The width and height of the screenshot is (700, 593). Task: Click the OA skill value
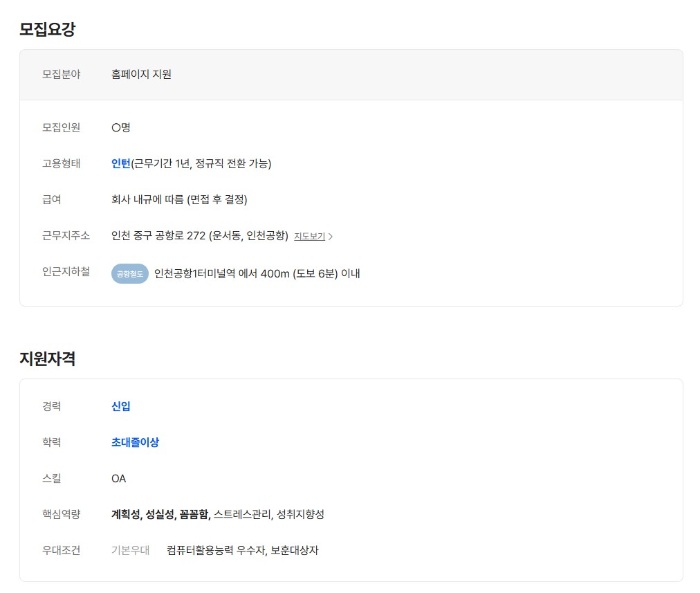point(119,478)
